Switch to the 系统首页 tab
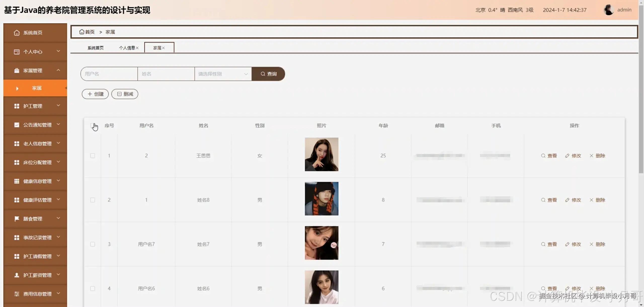644x307 pixels. (95, 48)
